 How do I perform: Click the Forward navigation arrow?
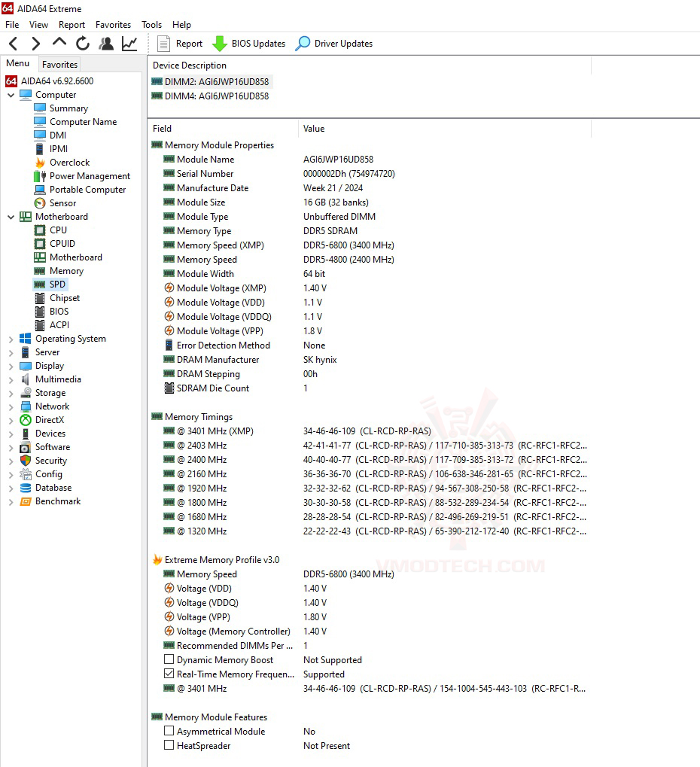35,44
